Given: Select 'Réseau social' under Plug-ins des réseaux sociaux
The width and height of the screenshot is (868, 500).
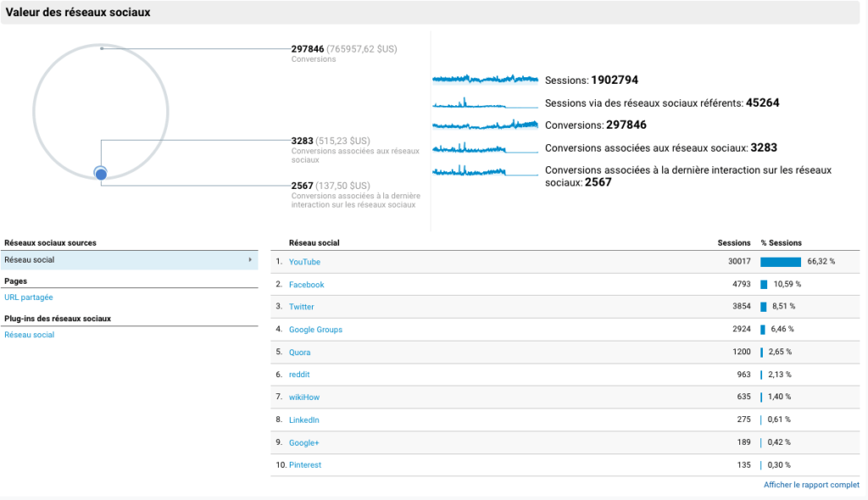Looking at the screenshot, I should pos(30,335).
